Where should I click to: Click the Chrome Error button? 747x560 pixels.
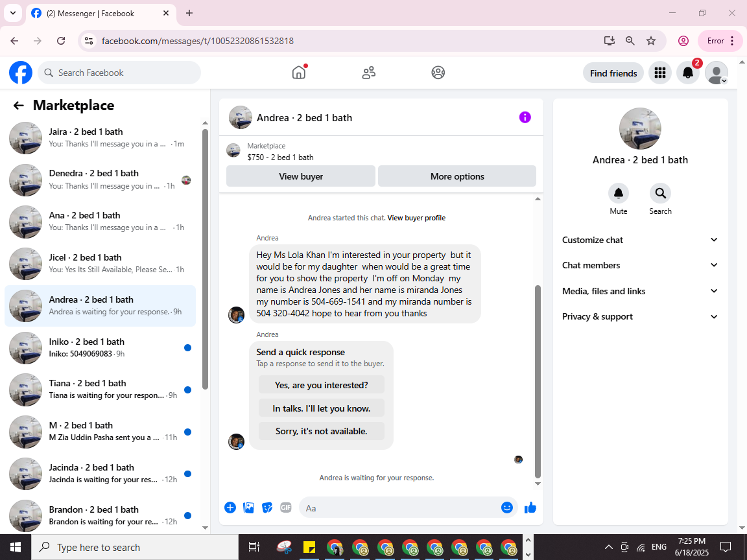(x=720, y=41)
